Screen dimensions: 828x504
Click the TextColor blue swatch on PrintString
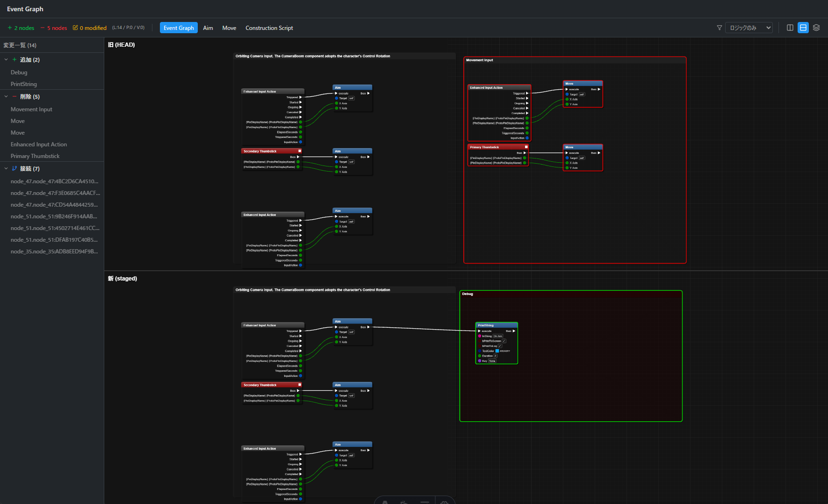coord(497,351)
